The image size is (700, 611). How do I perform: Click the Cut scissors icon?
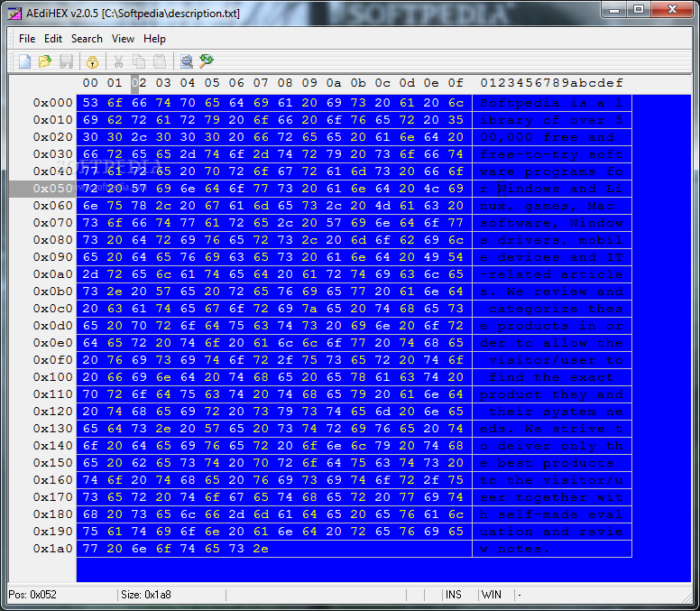click(x=118, y=61)
